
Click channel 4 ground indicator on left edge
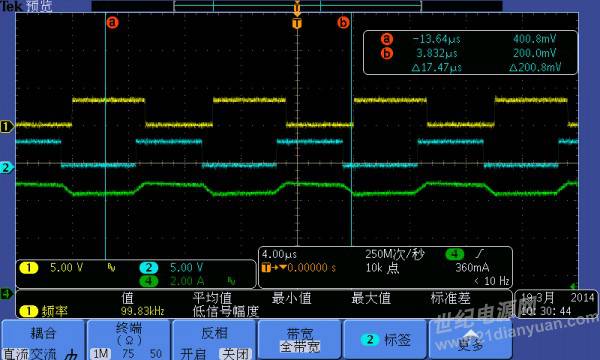[6, 294]
